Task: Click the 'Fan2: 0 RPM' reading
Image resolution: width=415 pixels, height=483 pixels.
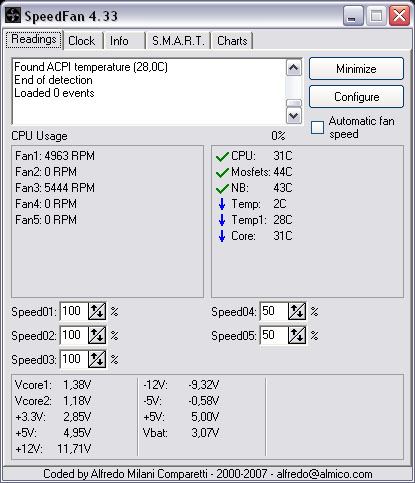Action: pos(46,172)
